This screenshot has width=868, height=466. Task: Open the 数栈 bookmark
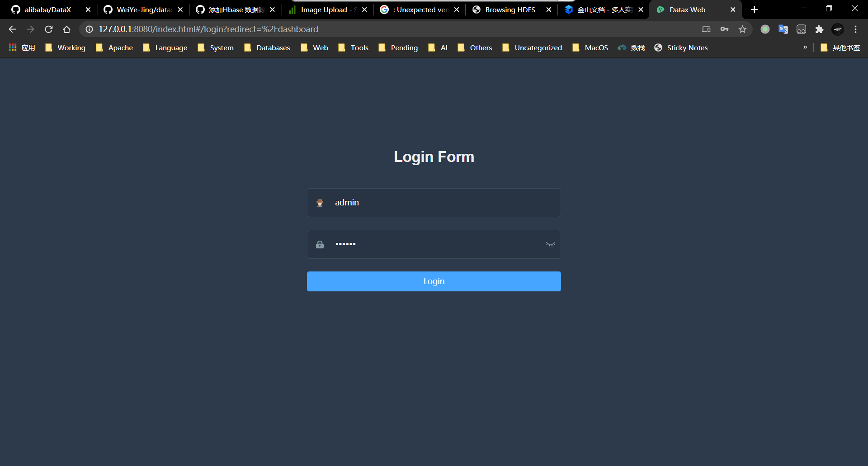pos(631,48)
